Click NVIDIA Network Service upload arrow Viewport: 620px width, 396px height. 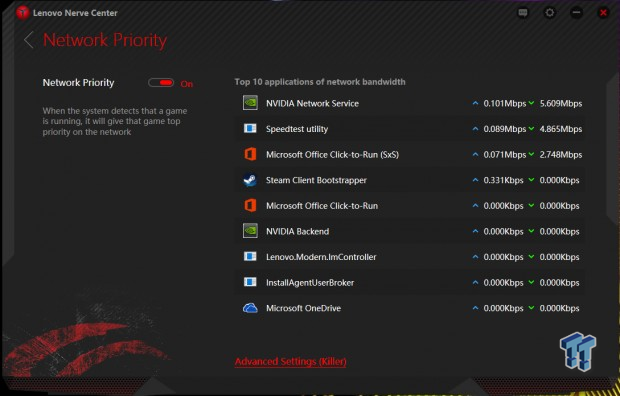(x=475, y=103)
